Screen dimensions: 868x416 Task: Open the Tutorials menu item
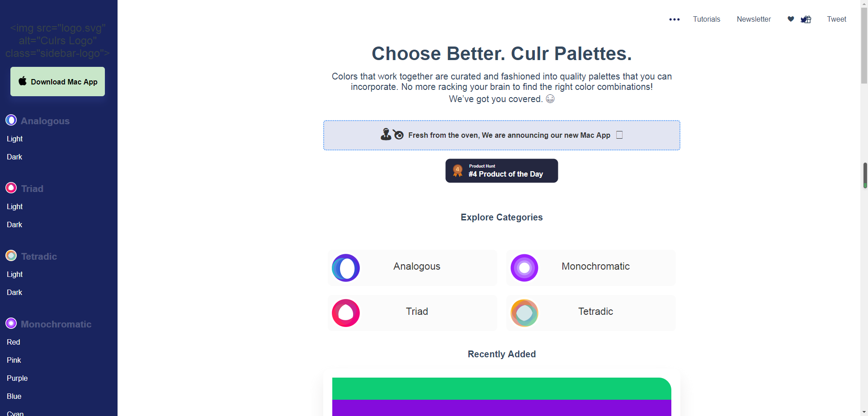(x=707, y=19)
